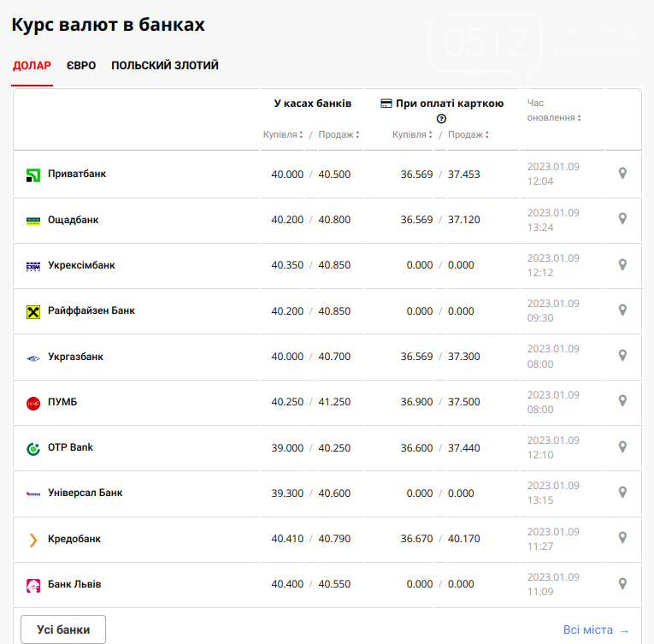
Task: Click the У касах банків column header
Action: (x=312, y=103)
